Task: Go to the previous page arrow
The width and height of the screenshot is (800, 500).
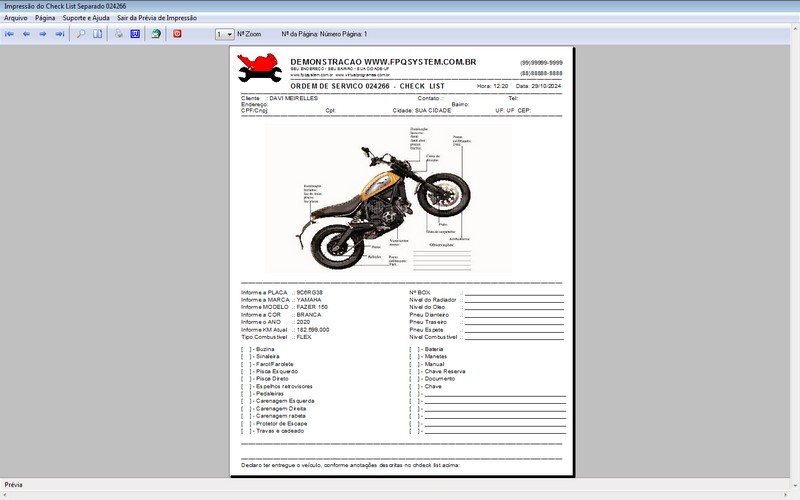Action: coord(26,34)
